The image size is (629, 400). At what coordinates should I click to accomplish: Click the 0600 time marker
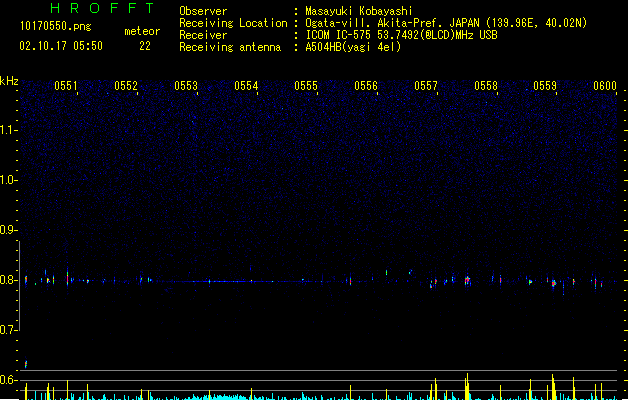[605, 86]
